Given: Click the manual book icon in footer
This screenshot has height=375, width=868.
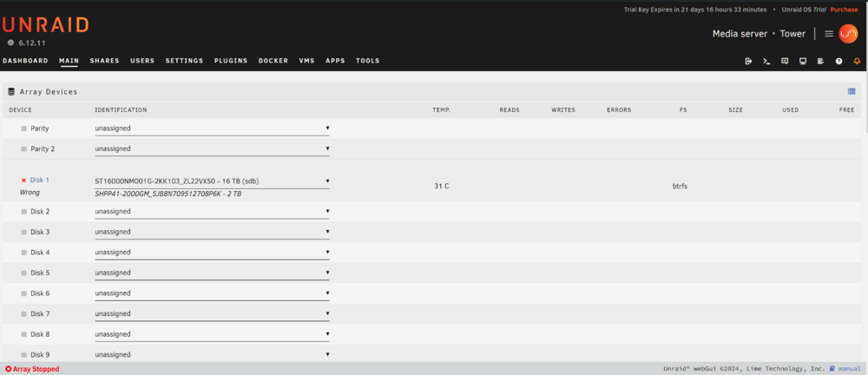Looking at the screenshot, I should pyautogui.click(x=832, y=368).
